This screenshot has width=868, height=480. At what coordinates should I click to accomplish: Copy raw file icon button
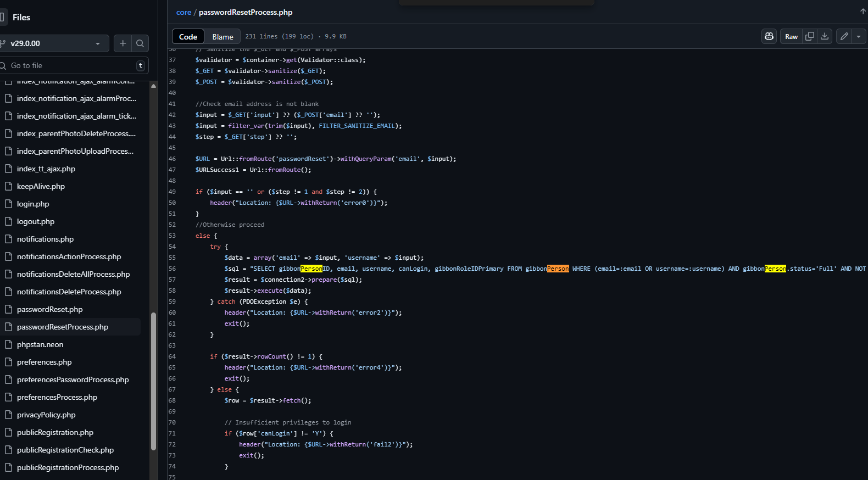809,36
